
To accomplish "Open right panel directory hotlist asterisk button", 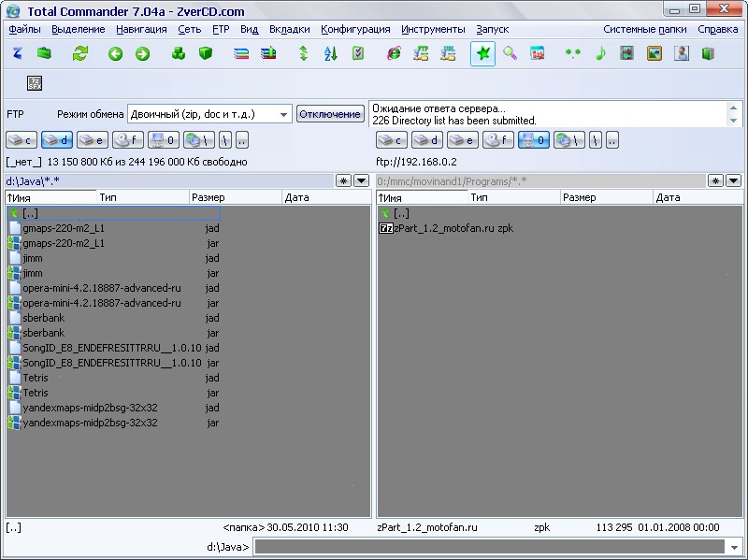I will click(x=715, y=180).
